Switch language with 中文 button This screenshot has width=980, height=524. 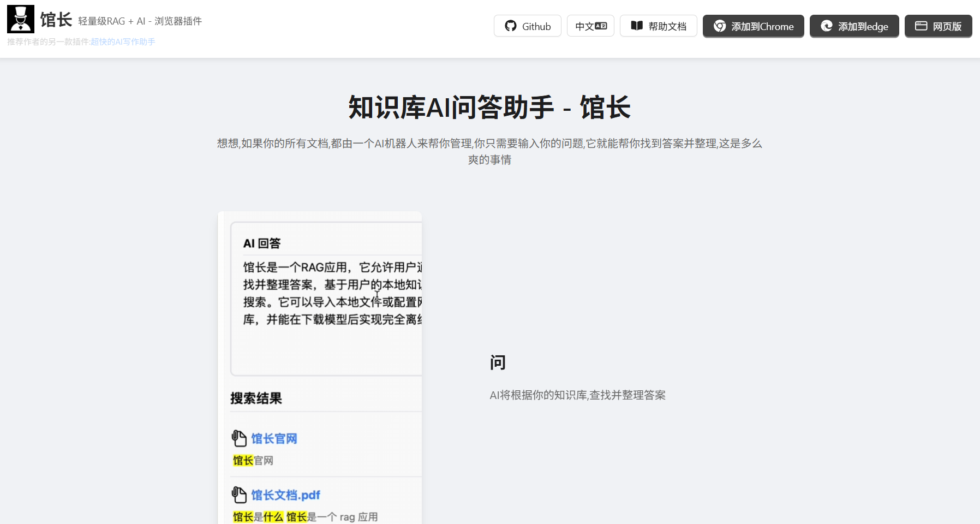click(590, 26)
